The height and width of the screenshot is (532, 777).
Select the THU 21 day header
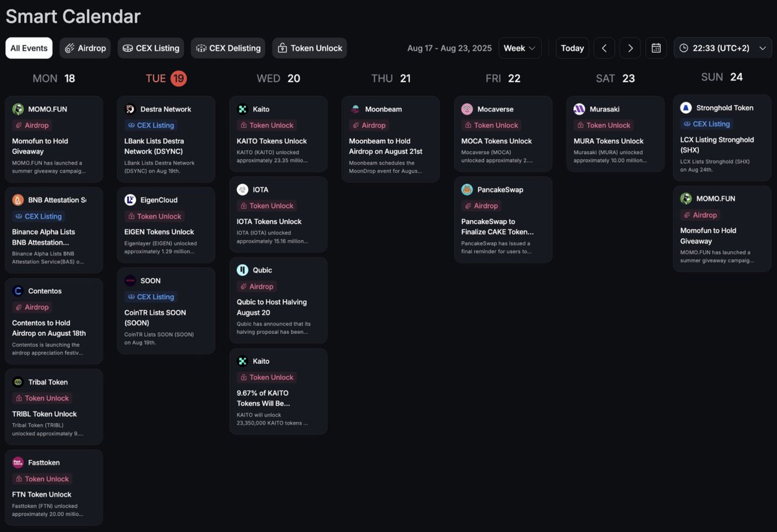click(x=391, y=78)
